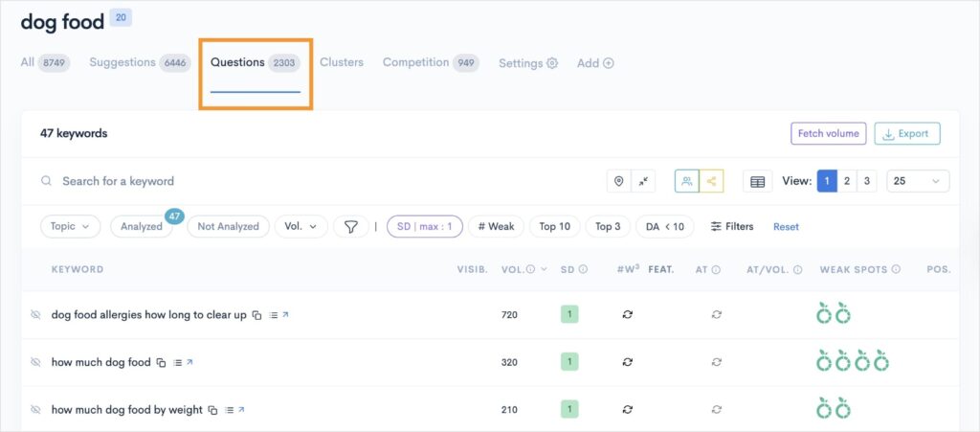Click the share nodes icon
Screen dimensions: 980x432
[711, 181]
